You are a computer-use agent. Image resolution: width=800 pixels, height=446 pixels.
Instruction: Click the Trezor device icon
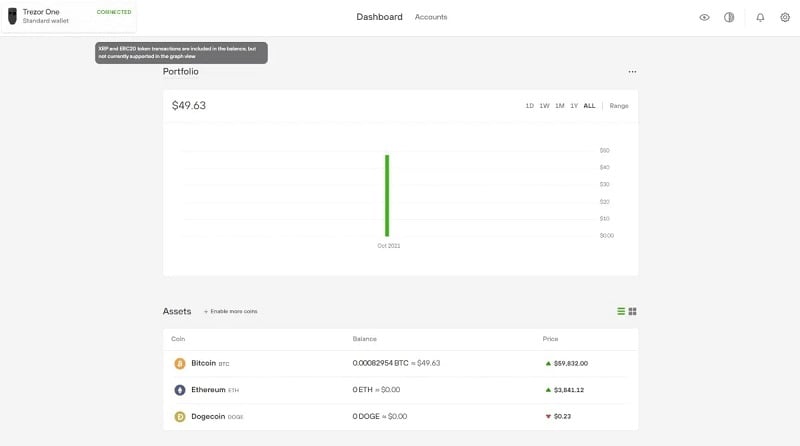click(12, 16)
